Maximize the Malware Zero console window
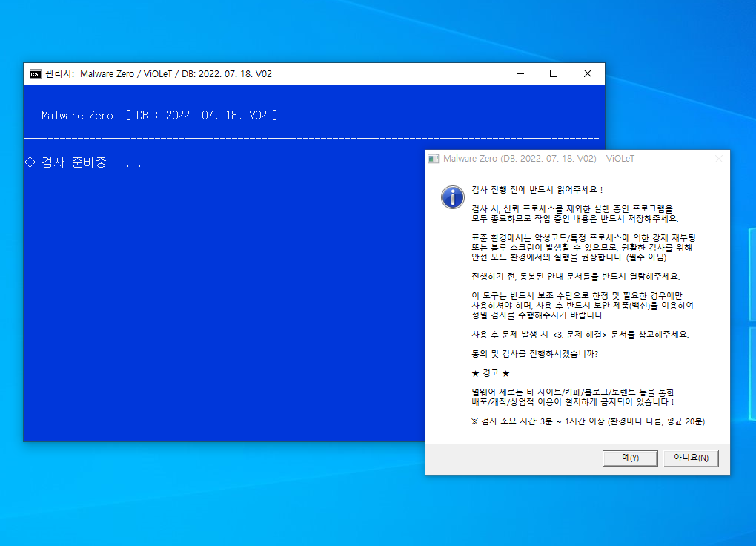Screen dimensions: 756x546 pyautogui.click(x=554, y=74)
